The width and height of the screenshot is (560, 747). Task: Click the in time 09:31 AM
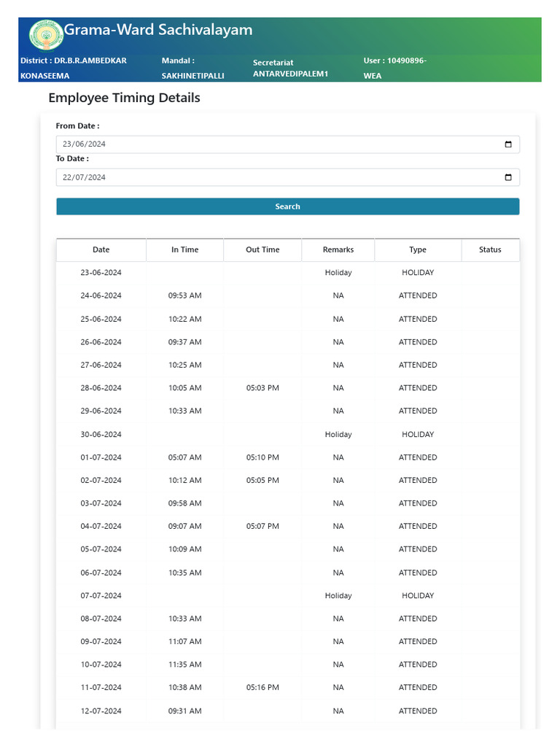tap(184, 711)
